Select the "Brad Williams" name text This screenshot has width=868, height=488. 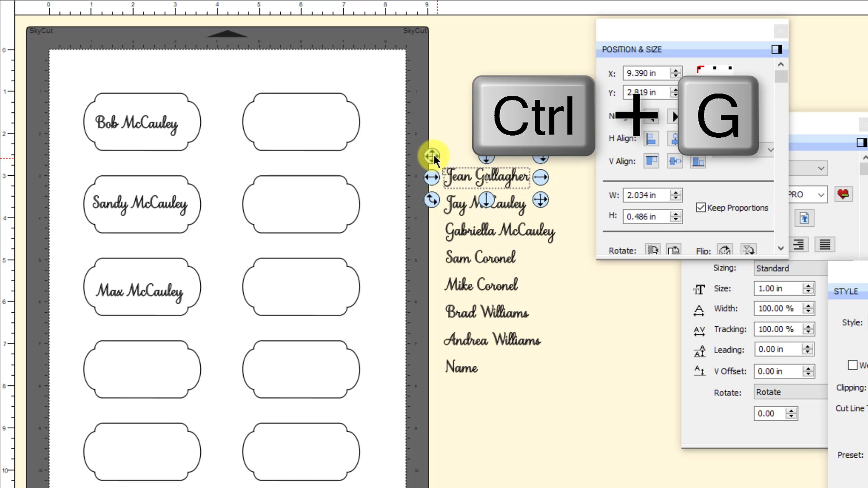coord(487,312)
